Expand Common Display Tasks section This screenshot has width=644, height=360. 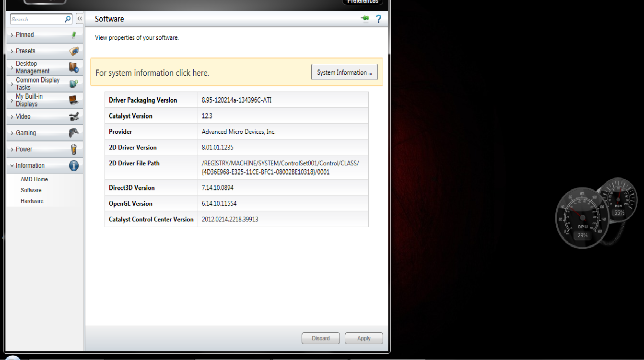click(x=37, y=84)
